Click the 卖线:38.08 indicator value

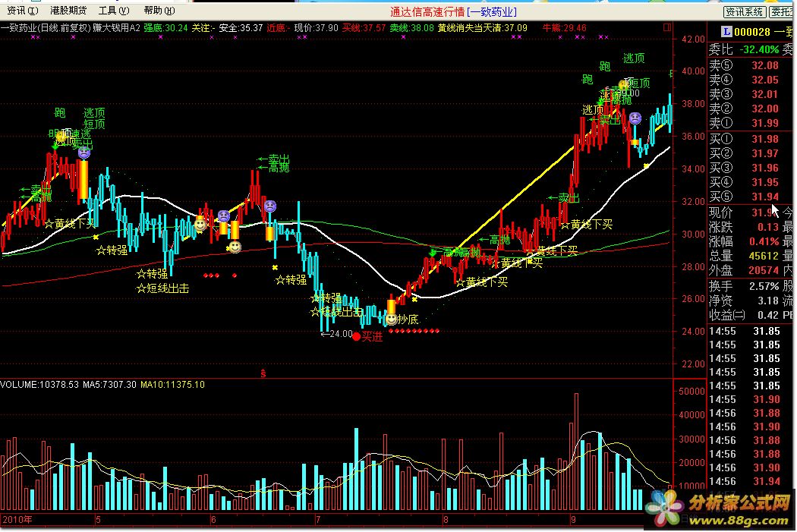click(411, 28)
